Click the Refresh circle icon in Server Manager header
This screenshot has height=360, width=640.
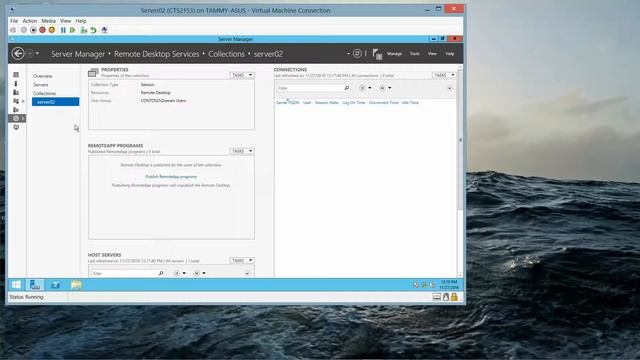tap(357, 53)
